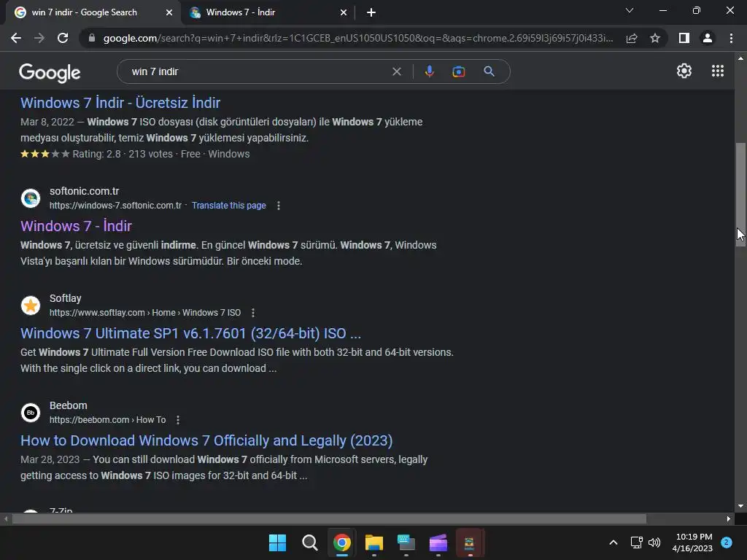Open File Explorer from the taskbar

(x=374, y=542)
